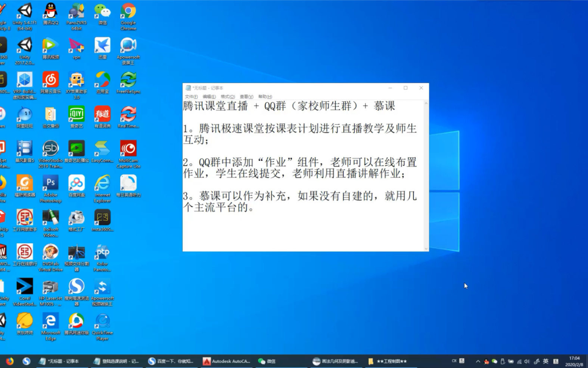
Task: Switch to the untitled Notepad taskbar button
Action: pyautogui.click(x=62, y=361)
